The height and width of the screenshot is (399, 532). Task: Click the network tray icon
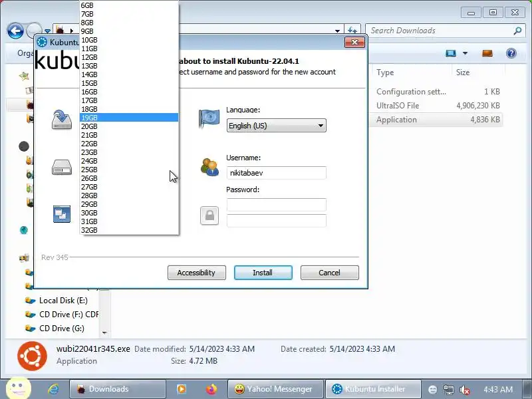pyautogui.click(x=448, y=390)
